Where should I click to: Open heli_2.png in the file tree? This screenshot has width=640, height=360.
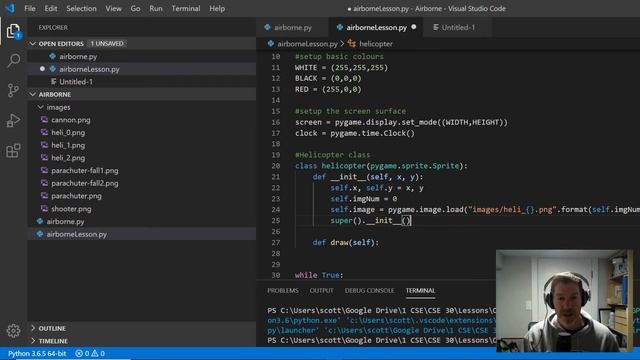point(142,158)
